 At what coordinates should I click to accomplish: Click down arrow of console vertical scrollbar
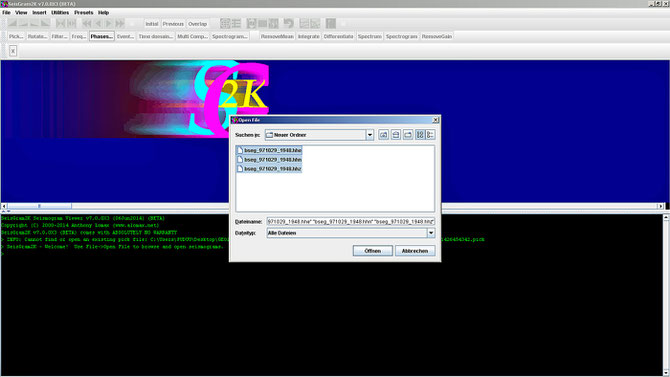666,373
